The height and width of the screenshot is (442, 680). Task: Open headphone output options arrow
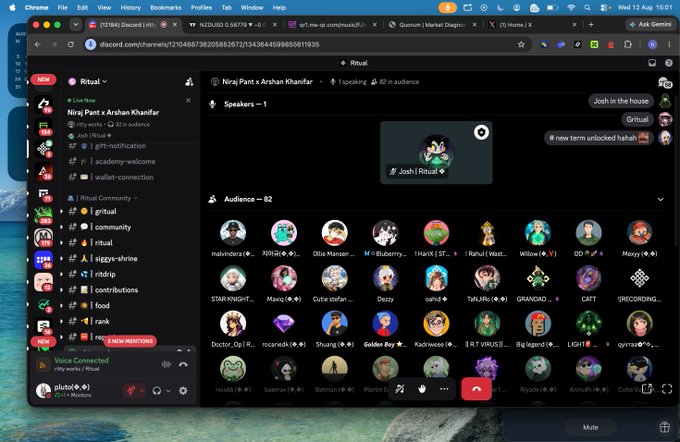click(168, 391)
